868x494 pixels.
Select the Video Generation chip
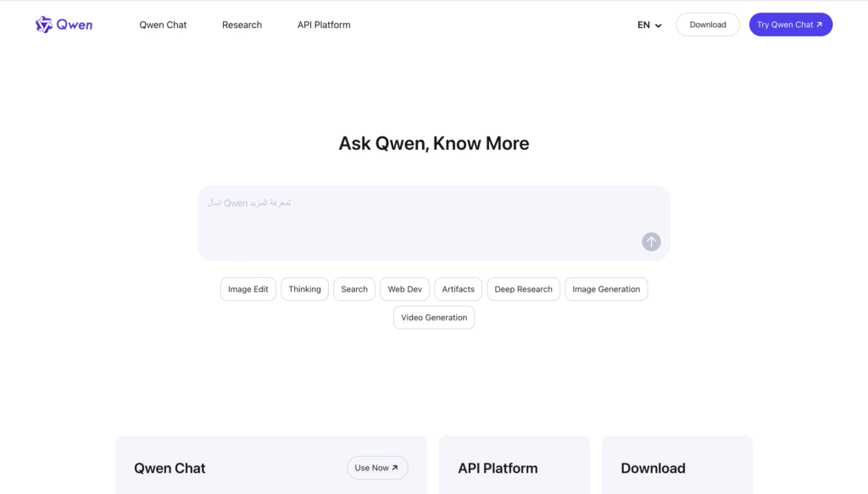click(x=434, y=318)
